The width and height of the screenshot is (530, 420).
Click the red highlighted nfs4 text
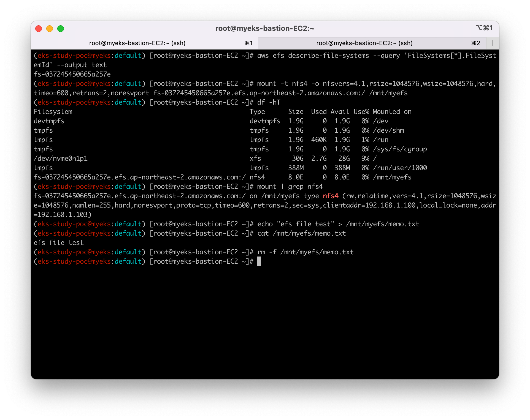pos(330,196)
